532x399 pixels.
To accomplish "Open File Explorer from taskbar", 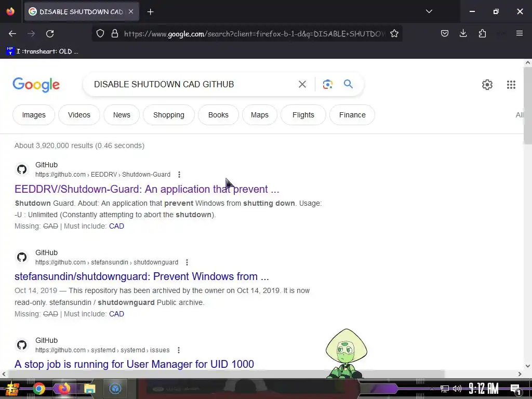I will (x=89, y=389).
